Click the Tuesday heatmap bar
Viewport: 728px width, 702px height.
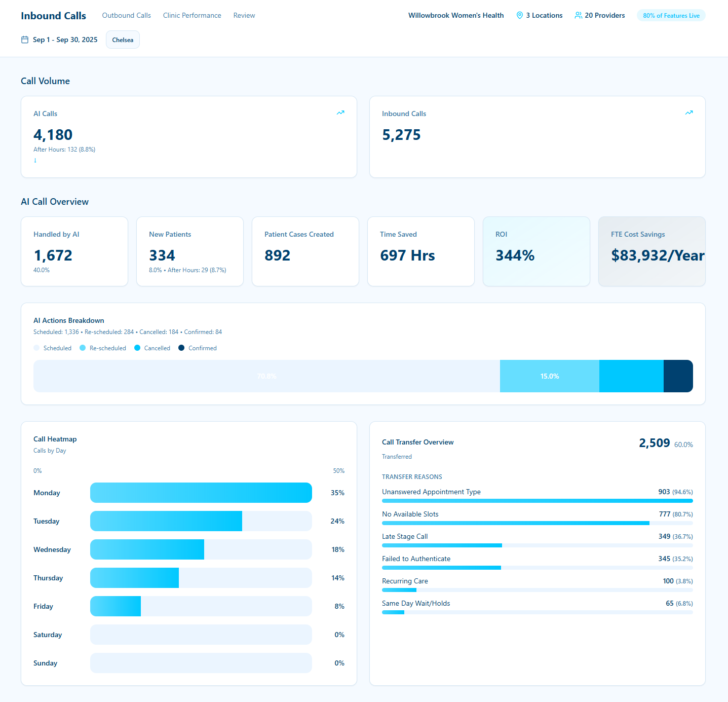coord(201,521)
